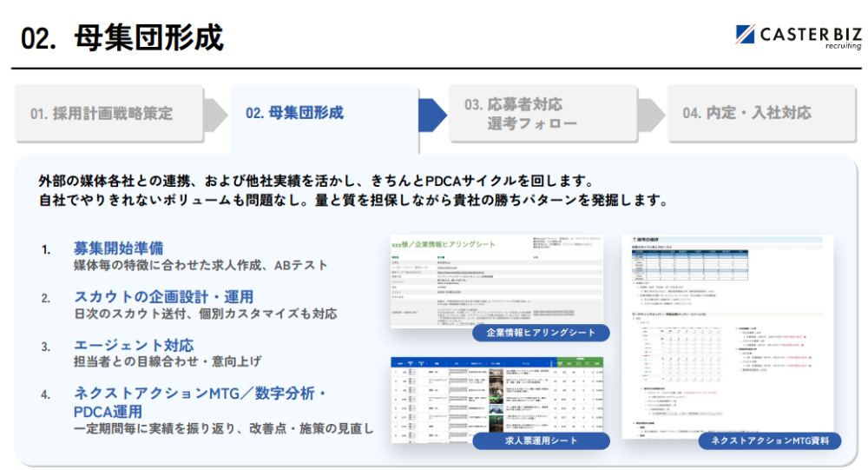This screenshot has width=868, height=470.
Task: Click the 企業情報ヒアリングシート label button
Action: click(x=541, y=333)
